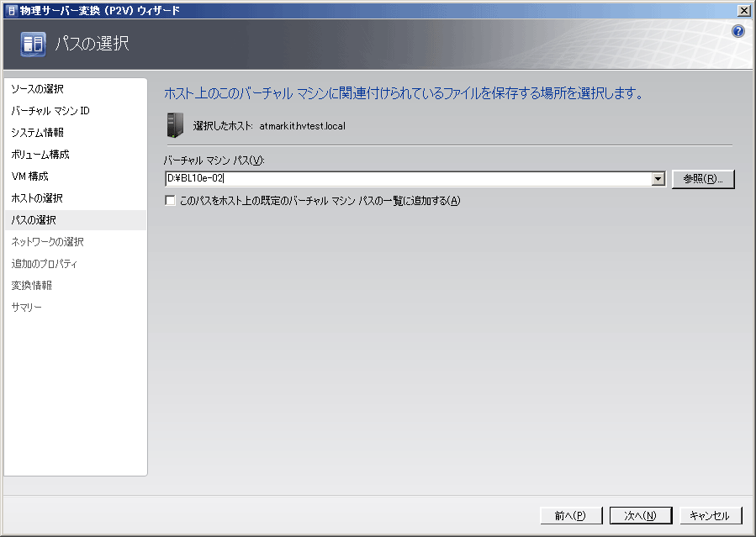Image resolution: width=756 pixels, height=537 pixels.
Task: Click the バーチャル マシン パス(V): label
Action: 214,160
